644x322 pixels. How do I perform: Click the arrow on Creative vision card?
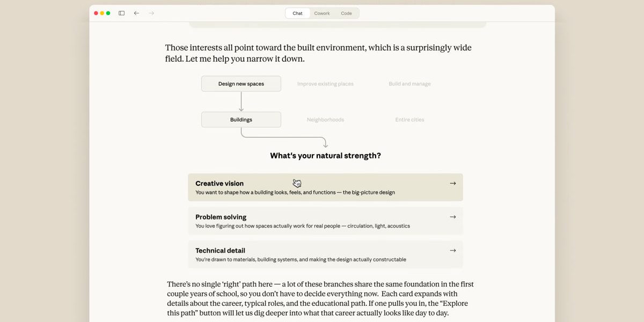point(452,184)
